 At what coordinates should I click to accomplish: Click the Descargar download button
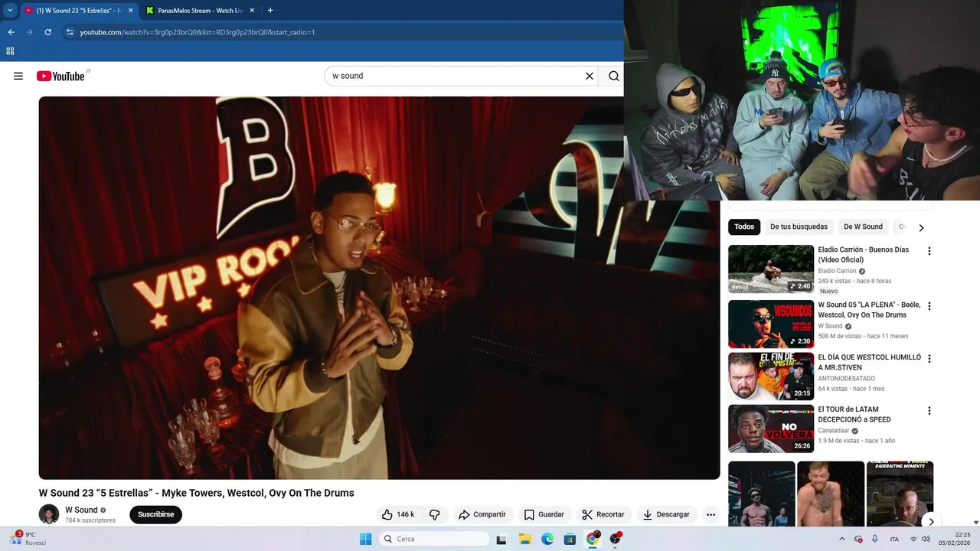(x=665, y=514)
